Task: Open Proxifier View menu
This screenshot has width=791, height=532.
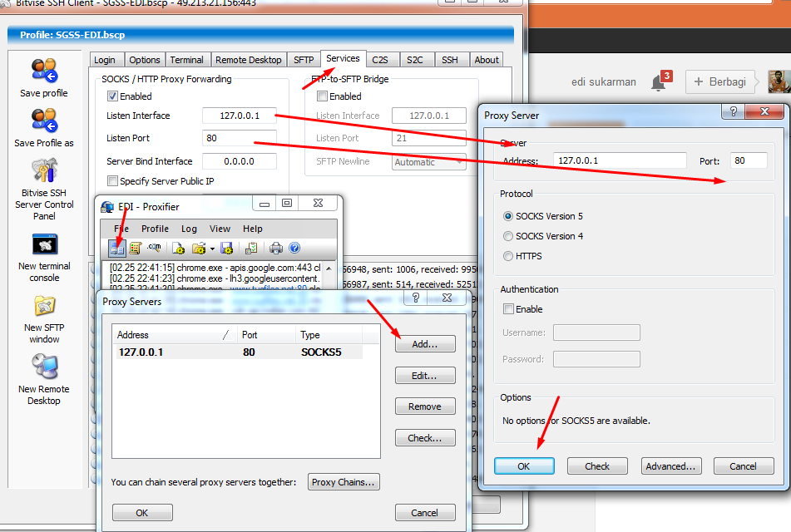Action: pos(220,229)
